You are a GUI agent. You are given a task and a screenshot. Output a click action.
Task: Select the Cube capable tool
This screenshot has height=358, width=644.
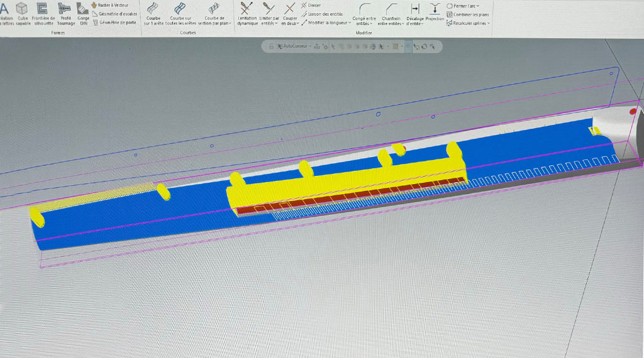23,14
